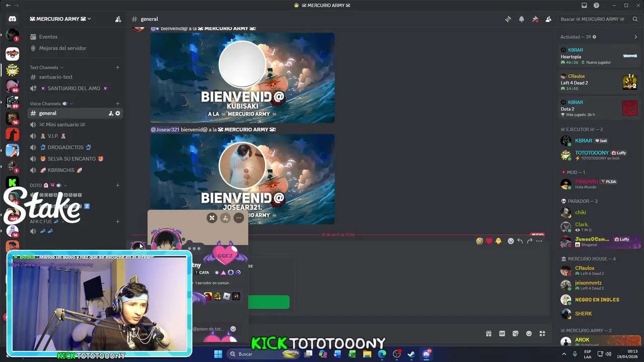Collapse the DOTO category
Viewport: 644px width, 362px height.
[x=48, y=186]
